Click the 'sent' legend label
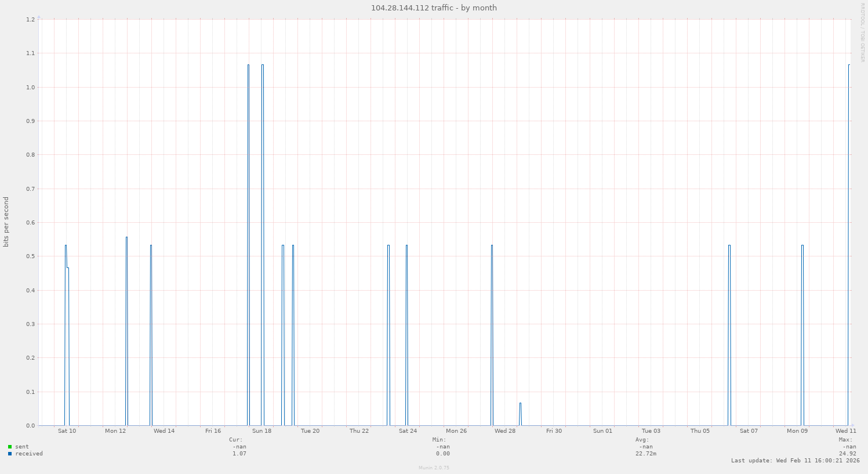Screen dimensions: 868x474 [x=22, y=447]
